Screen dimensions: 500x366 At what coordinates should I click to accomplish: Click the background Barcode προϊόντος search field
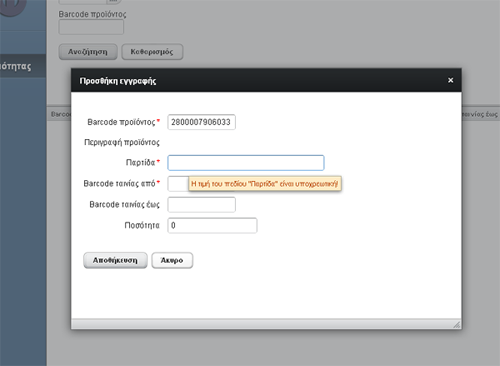(91, 27)
